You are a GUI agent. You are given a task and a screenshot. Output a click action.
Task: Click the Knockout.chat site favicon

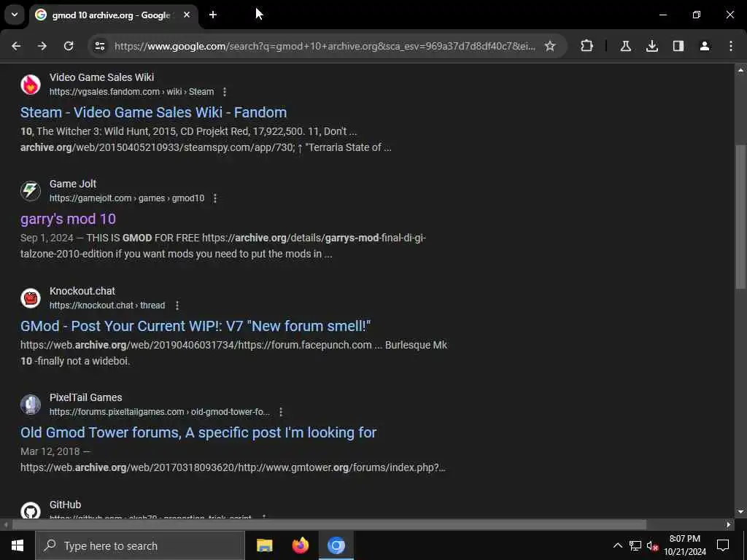[x=31, y=298]
